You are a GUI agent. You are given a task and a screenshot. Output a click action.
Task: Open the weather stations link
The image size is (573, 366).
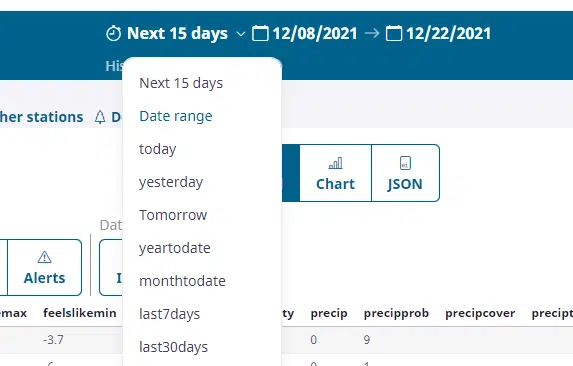[41, 117]
